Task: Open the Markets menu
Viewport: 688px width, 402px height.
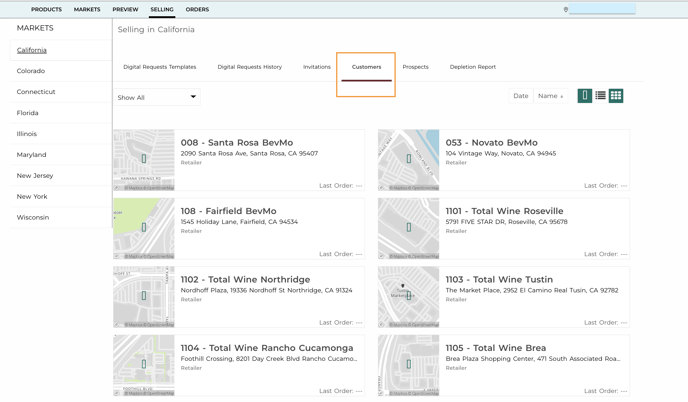Action: (x=87, y=9)
